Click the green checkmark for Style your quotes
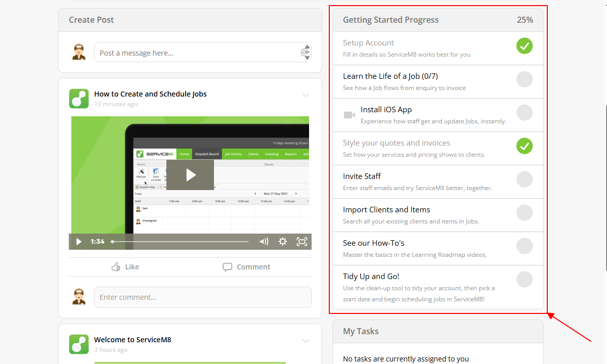The width and height of the screenshot is (607, 364). point(525,146)
